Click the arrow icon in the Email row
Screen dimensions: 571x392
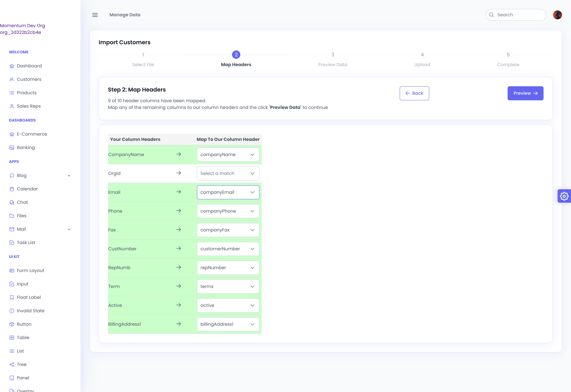tap(179, 192)
